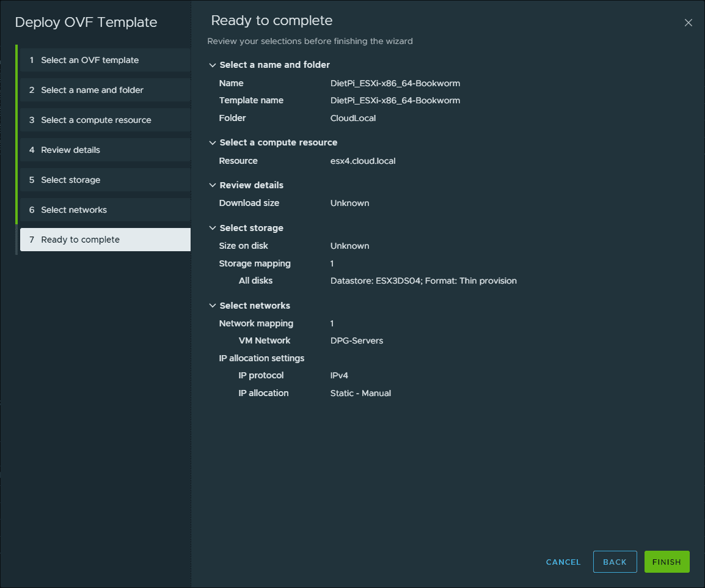Click the Finish button
This screenshot has height=588, width=705.
coord(667,562)
